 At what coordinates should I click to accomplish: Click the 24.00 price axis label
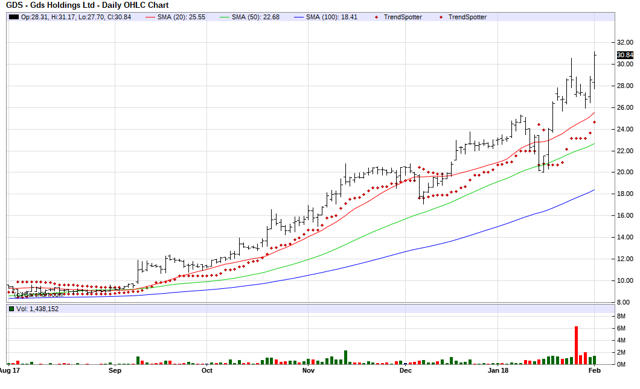pos(625,129)
